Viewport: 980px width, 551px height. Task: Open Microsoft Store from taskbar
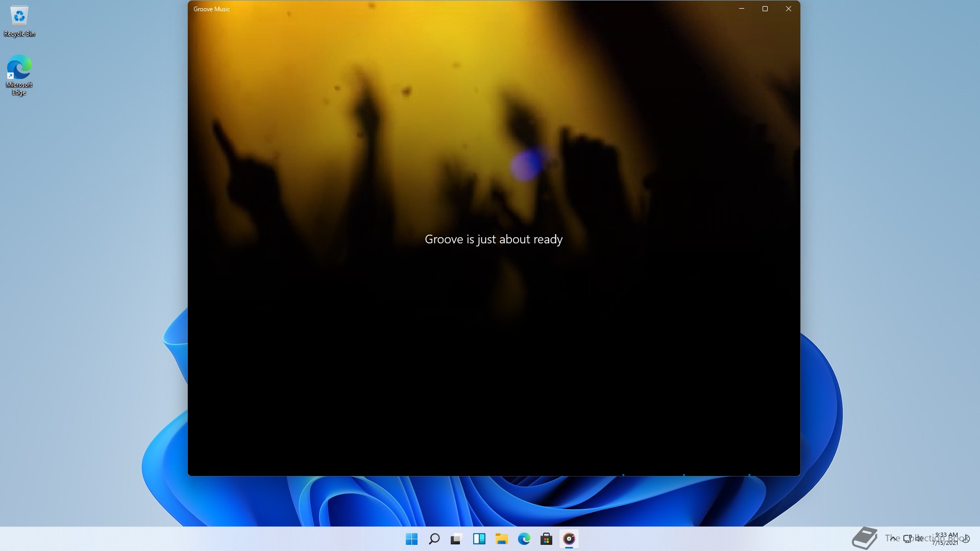(546, 539)
